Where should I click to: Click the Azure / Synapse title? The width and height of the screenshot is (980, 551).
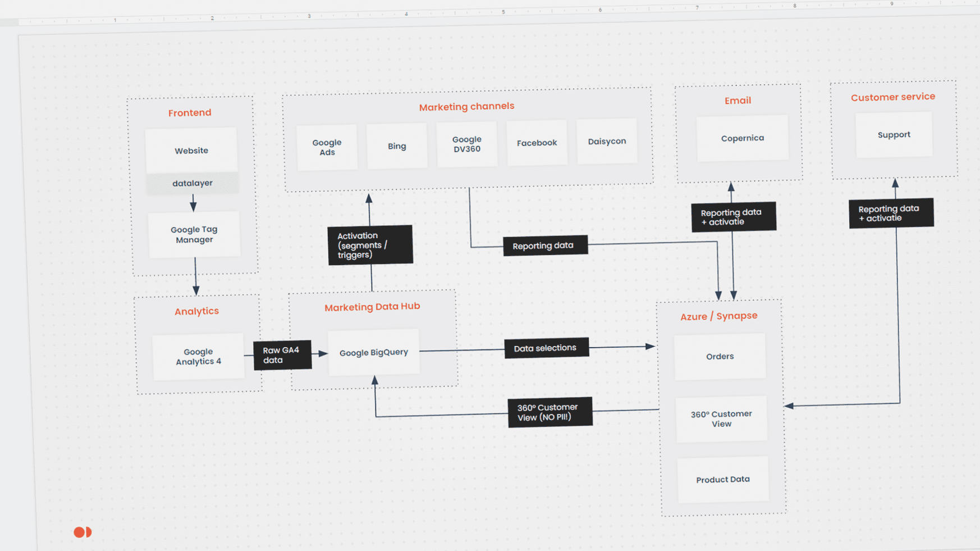click(719, 316)
